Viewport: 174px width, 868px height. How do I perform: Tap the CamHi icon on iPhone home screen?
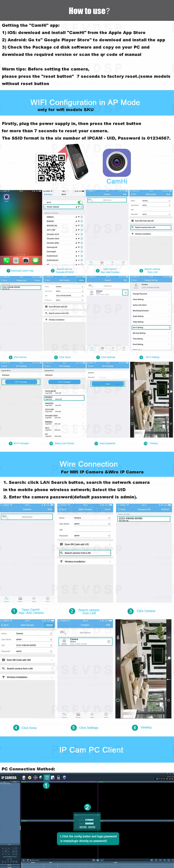point(6,197)
